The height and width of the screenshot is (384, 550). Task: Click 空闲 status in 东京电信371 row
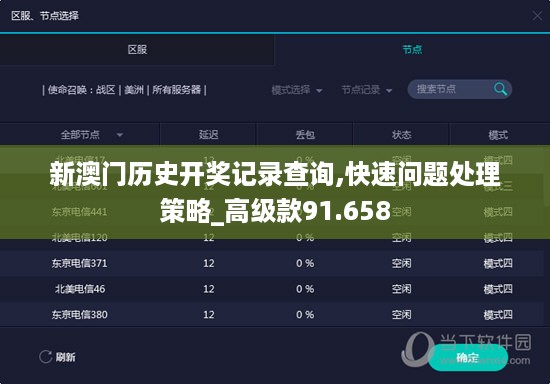[401, 263]
